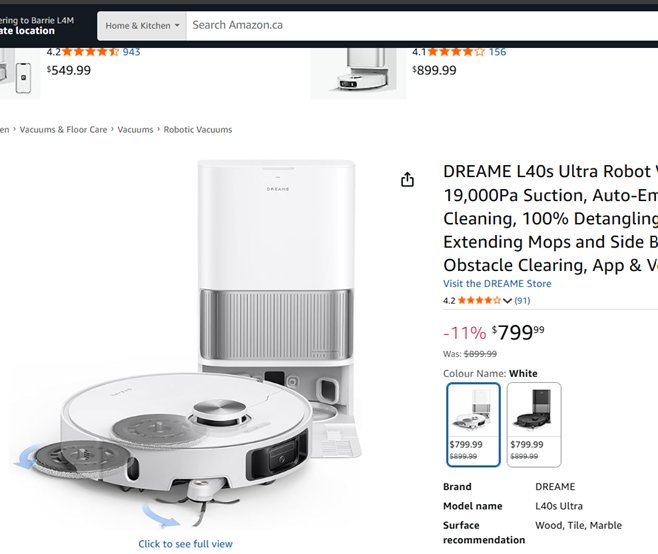Click the 4.1 star rating icons in carousel
Viewport: 658px width, 554px height.
tap(457, 52)
